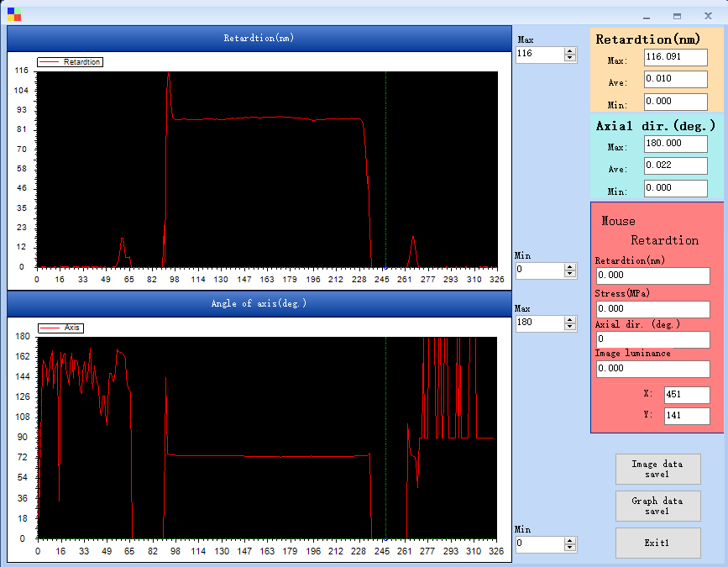The height and width of the screenshot is (567, 728).
Task: Increase Retardation Max spinner up arrow
Action: point(570,50)
